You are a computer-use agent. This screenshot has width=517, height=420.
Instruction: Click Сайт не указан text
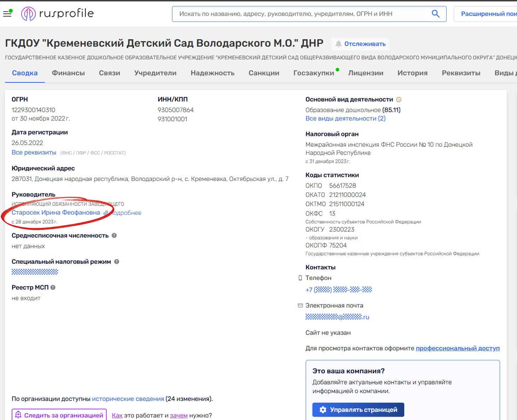coord(328,333)
